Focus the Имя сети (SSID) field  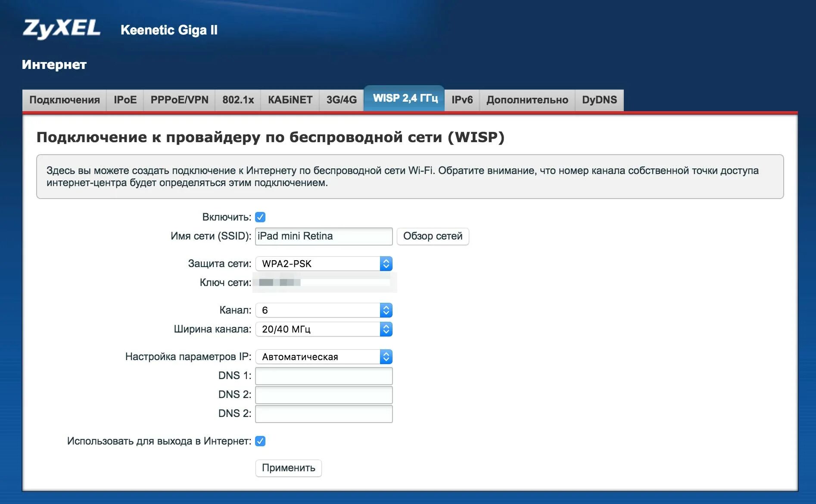[324, 236]
